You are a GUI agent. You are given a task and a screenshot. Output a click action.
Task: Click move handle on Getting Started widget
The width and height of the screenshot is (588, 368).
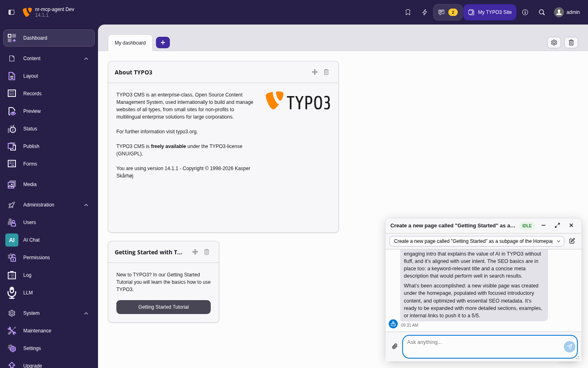pos(195,252)
